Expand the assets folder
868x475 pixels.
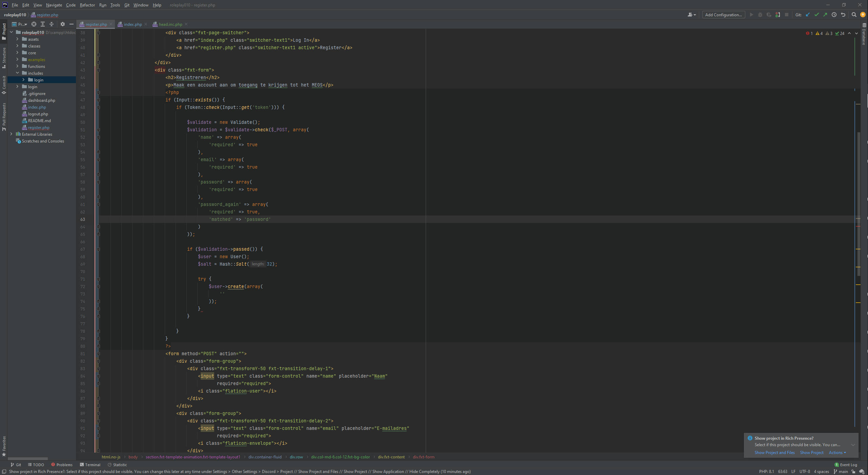[x=17, y=39]
